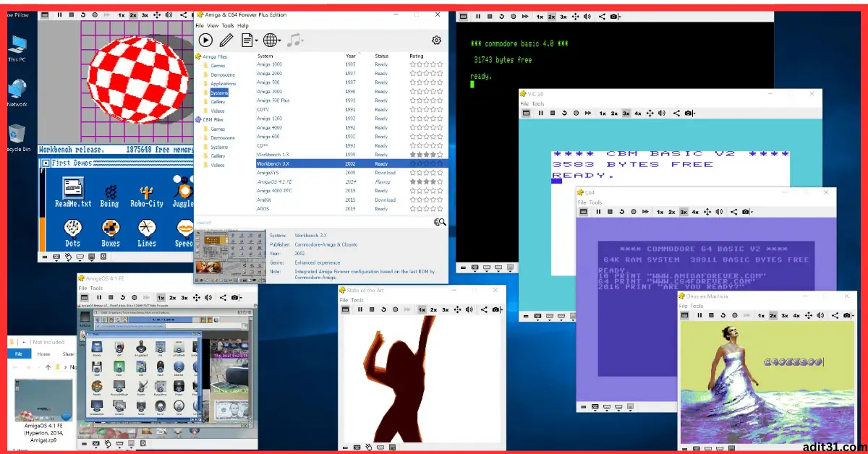Click share icon in VIC 20 toolbar
The height and width of the screenshot is (454, 868).
coord(676,113)
